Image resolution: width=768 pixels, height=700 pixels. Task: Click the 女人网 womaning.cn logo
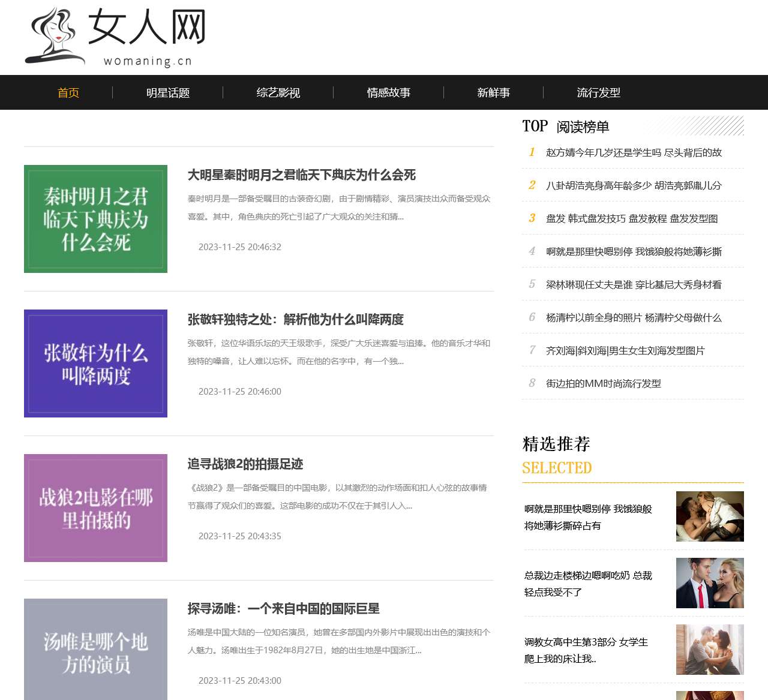click(115, 37)
